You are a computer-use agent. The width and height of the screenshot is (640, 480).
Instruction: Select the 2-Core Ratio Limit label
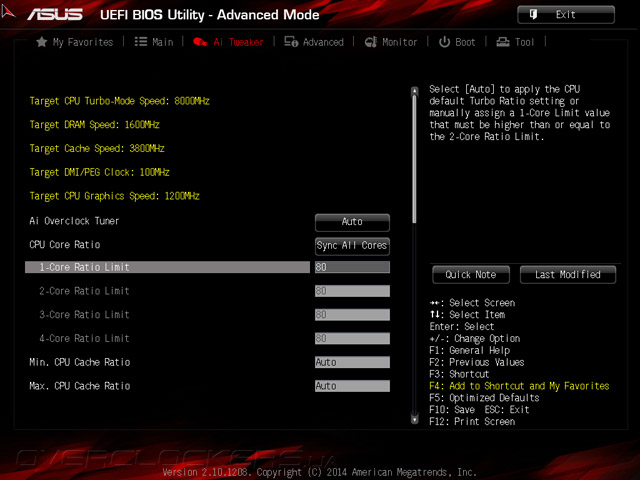[84, 291]
